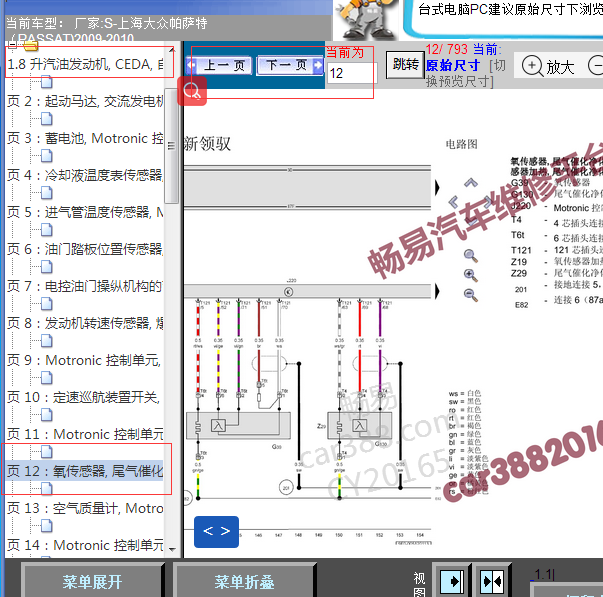Click the red magnifier search icon
The height and width of the screenshot is (597, 603).
point(192,91)
